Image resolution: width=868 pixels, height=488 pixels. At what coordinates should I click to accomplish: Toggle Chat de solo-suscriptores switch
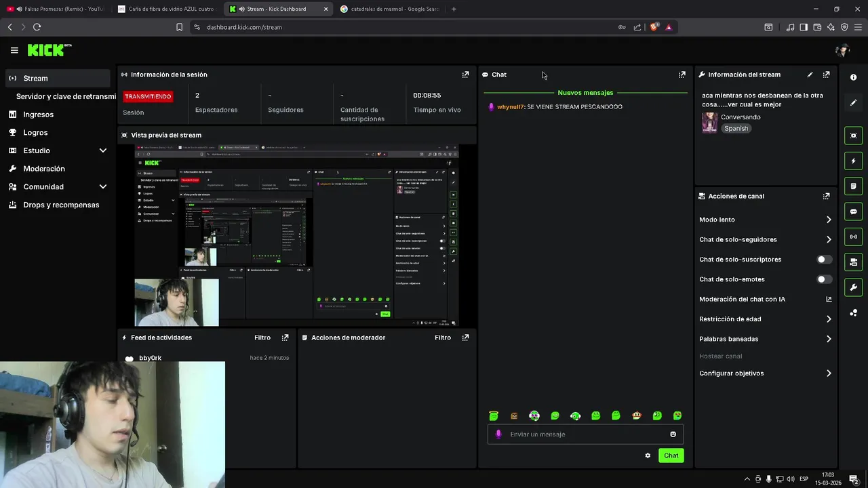tap(824, 260)
